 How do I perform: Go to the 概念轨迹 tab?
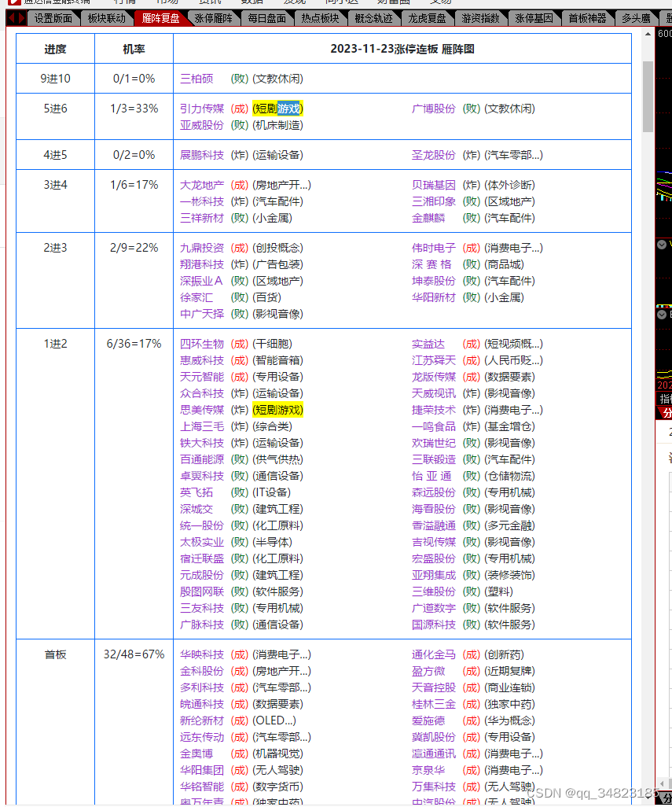click(374, 19)
